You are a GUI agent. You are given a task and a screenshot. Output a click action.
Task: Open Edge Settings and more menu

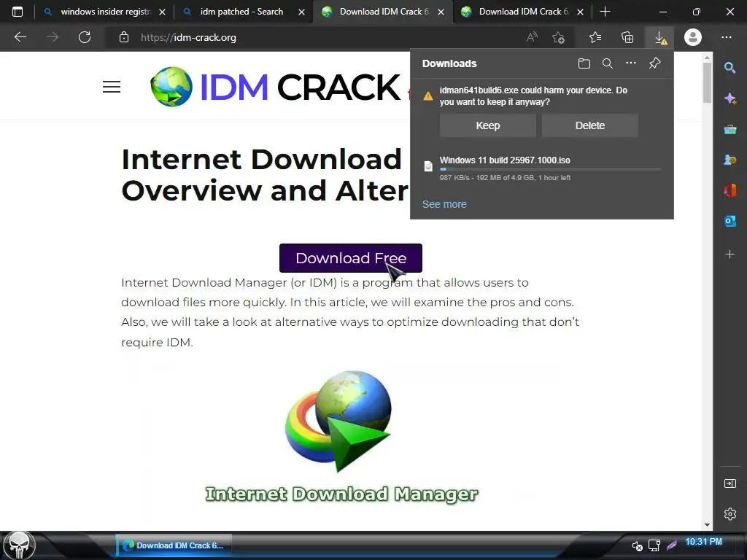(x=726, y=37)
